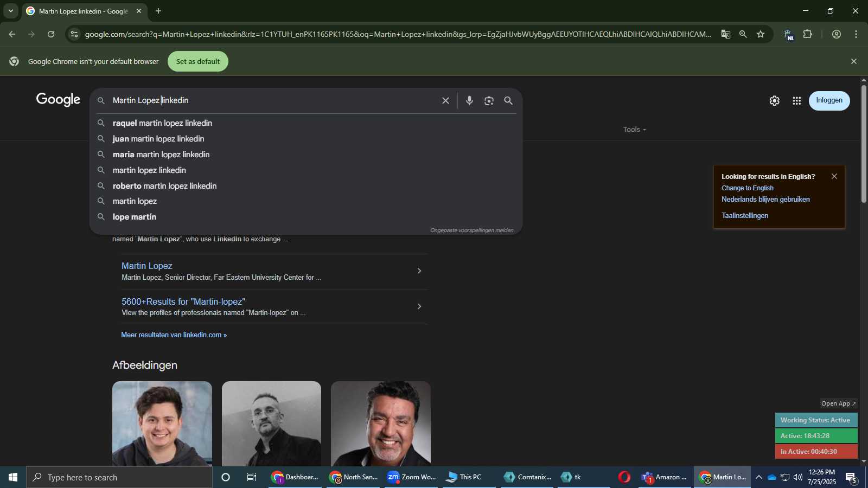
Task: Dismiss the default browser notification bar
Action: (x=854, y=61)
